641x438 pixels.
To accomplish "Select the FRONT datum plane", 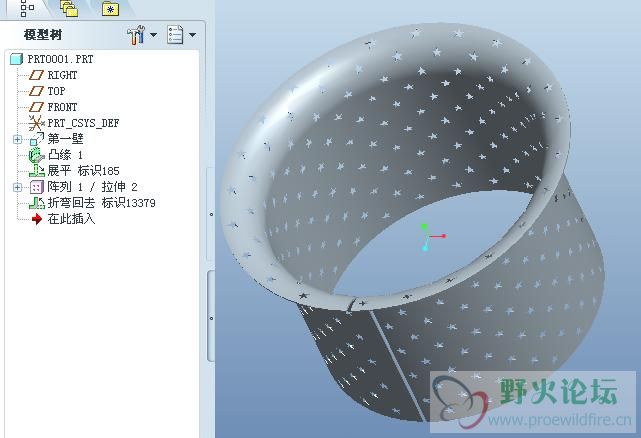I will click(x=62, y=107).
